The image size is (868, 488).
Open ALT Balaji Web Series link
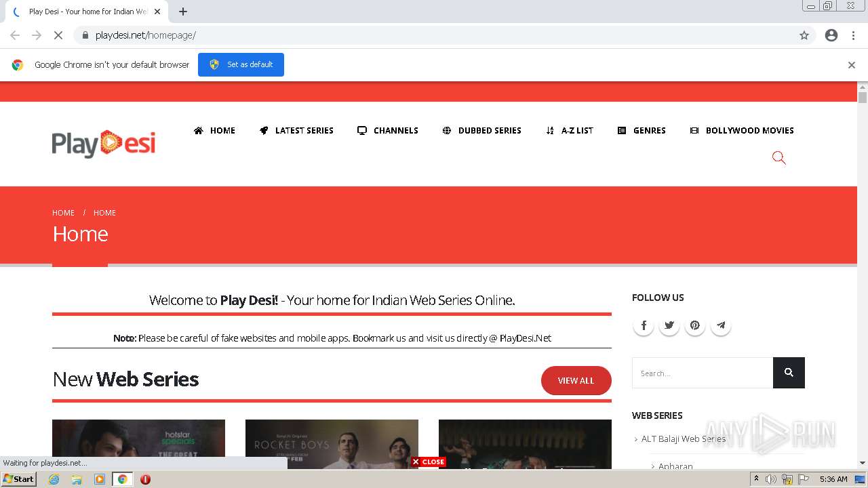684,439
